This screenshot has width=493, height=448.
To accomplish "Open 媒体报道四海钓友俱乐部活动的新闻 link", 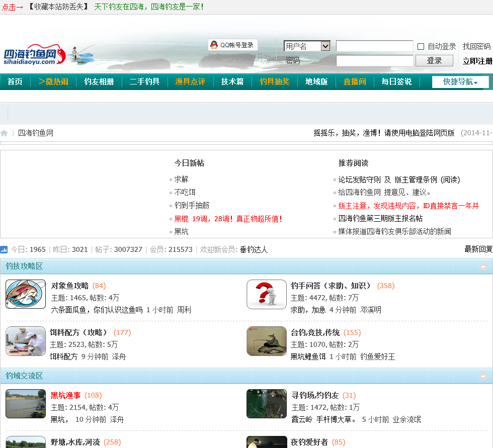I will tap(394, 232).
